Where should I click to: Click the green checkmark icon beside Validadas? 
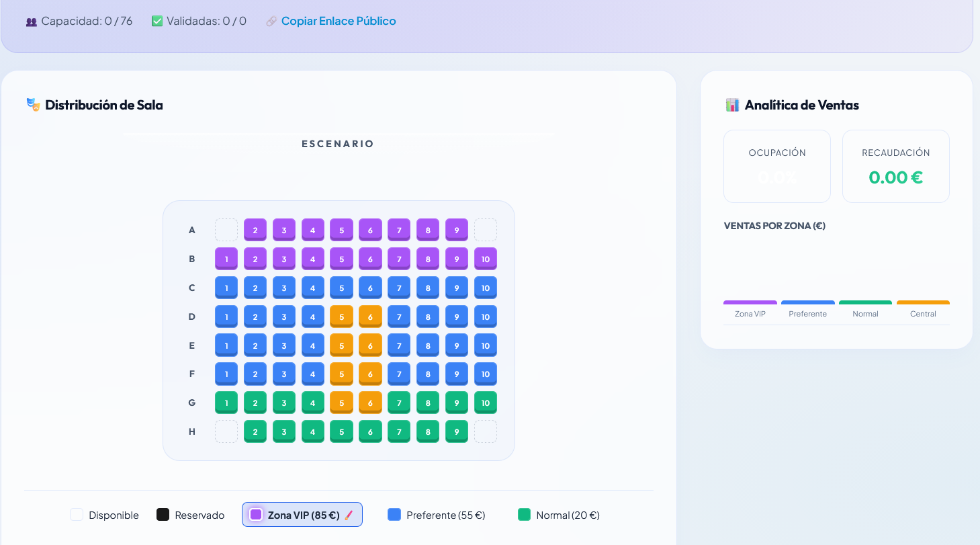(157, 22)
